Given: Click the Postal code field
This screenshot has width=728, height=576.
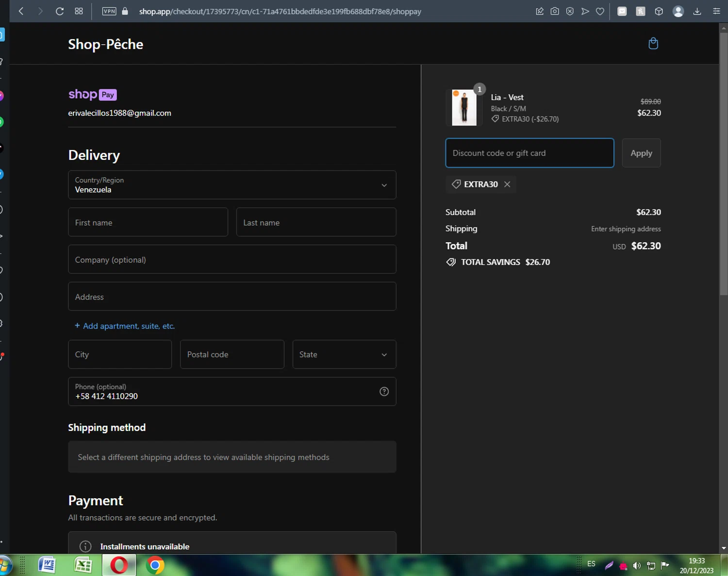Looking at the screenshot, I should [232, 354].
